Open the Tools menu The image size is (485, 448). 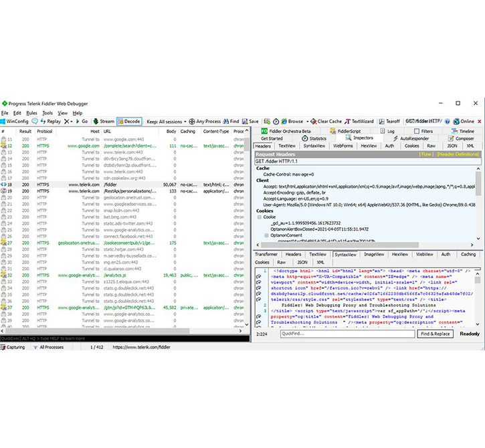(47, 113)
